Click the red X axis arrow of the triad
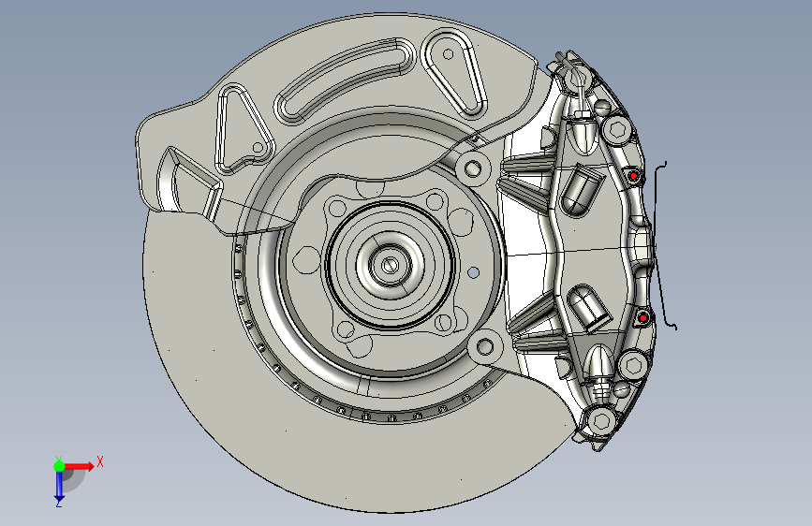This screenshot has width=812, height=526. click(x=80, y=466)
